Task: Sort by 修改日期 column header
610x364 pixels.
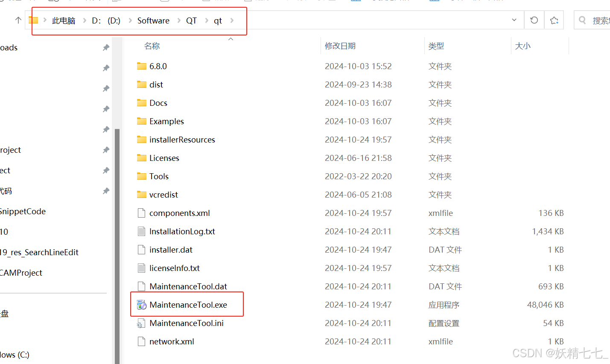Action: tap(340, 46)
